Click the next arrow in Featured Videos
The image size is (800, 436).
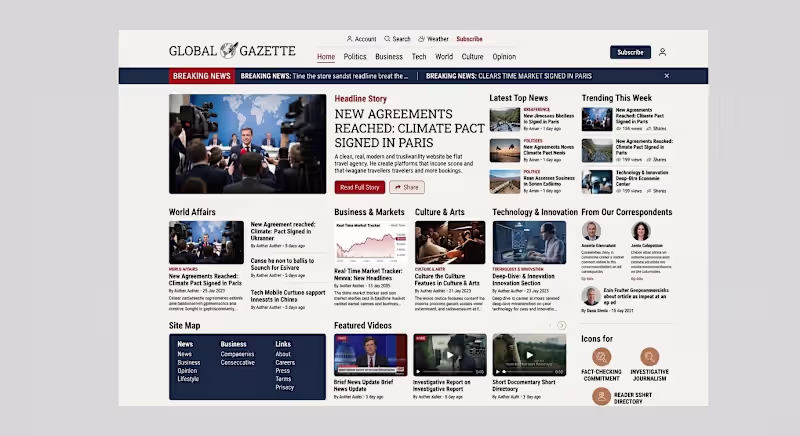click(x=562, y=325)
